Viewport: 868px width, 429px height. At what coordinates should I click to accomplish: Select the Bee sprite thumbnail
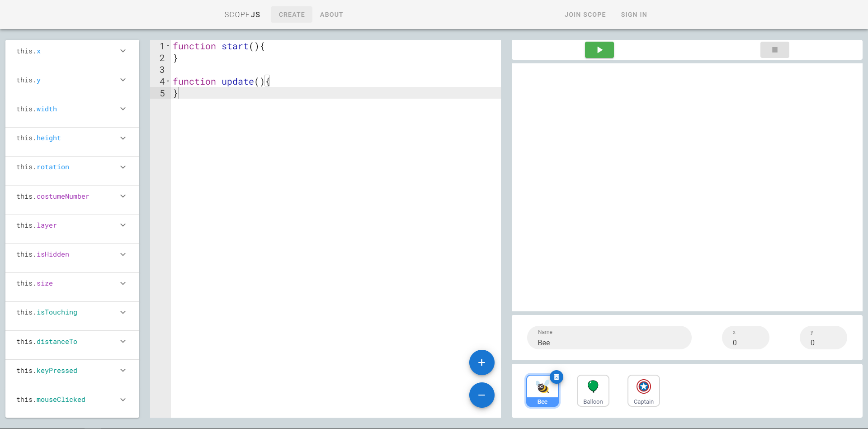(542, 391)
